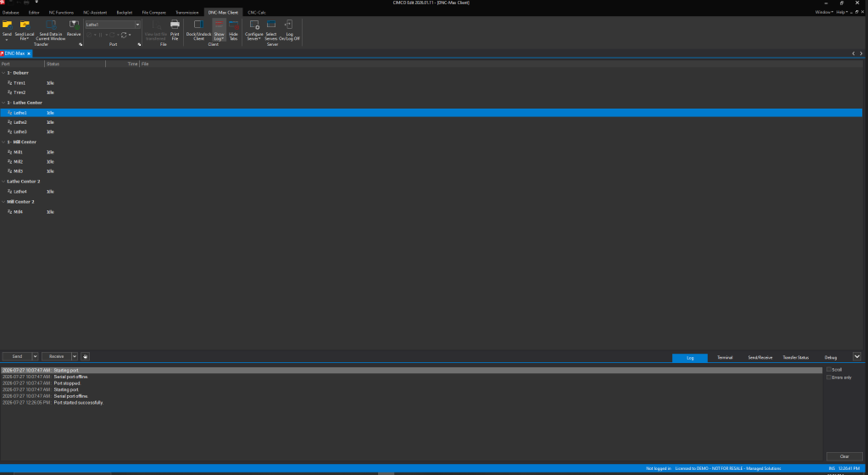The height and width of the screenshot is (475, 868).
Task: Select the Lathe3 port row
Action: tap(431, 131)
